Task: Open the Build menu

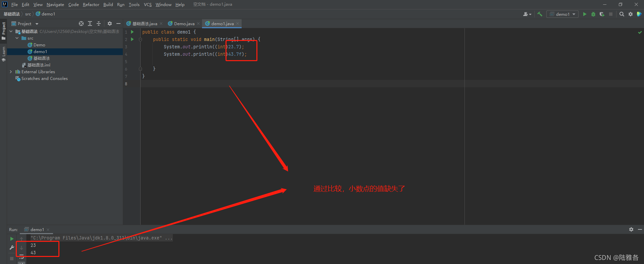Action: pos(108,4)
